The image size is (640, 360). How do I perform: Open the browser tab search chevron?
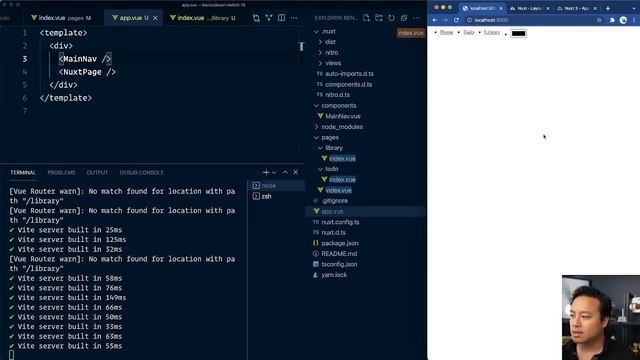click(633, 8)
